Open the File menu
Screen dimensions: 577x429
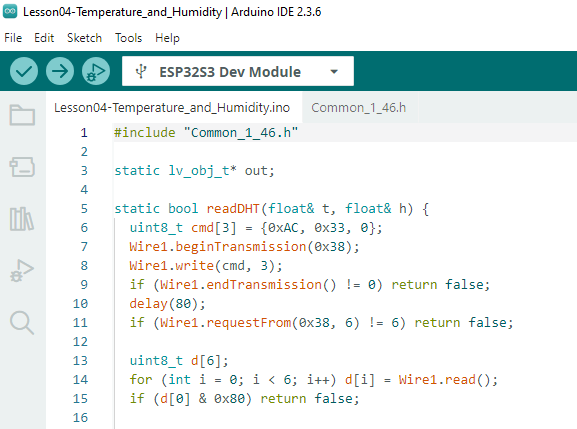tap(13, 38)
